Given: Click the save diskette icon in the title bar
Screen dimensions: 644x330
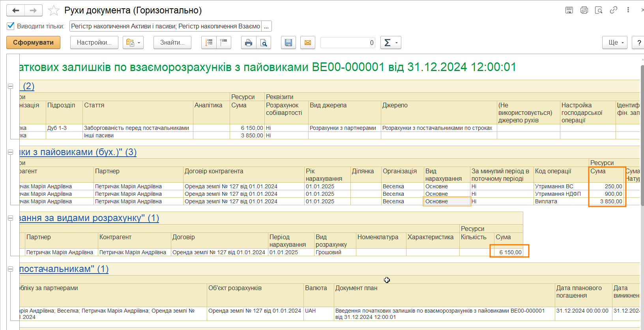Looking at the screenshot, I should tap(569, 10).
